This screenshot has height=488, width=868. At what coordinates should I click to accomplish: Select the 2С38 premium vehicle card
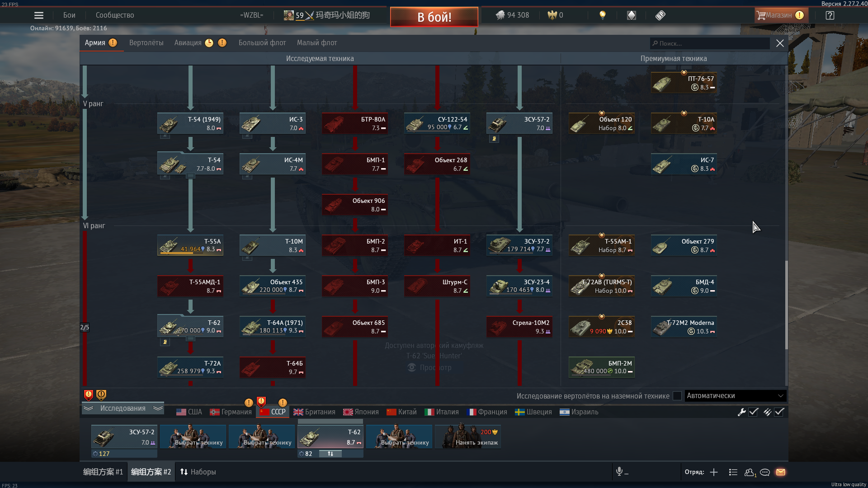tap(602, 327)
